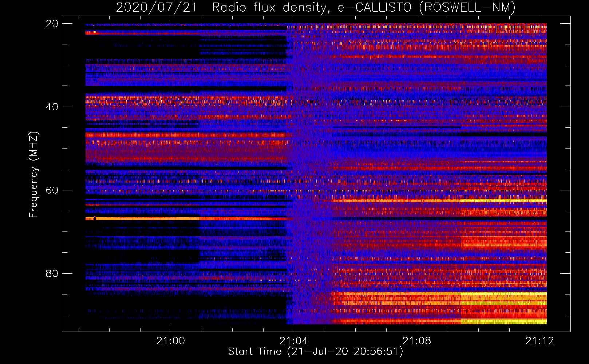Click the bright yellow band near 85 MHz
The image size is (589, 364).
click(503, 293)
